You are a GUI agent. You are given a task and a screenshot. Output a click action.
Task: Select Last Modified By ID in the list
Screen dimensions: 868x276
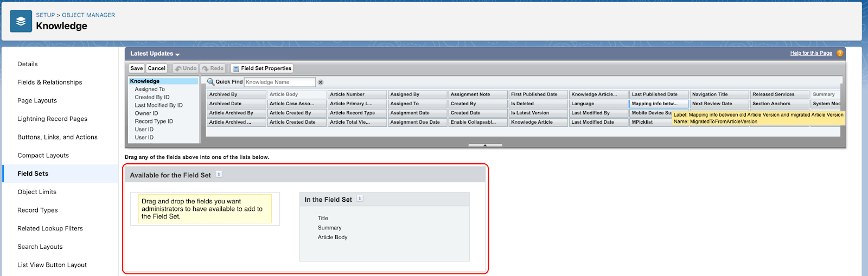pyautogui.click(x=158, y=106)
